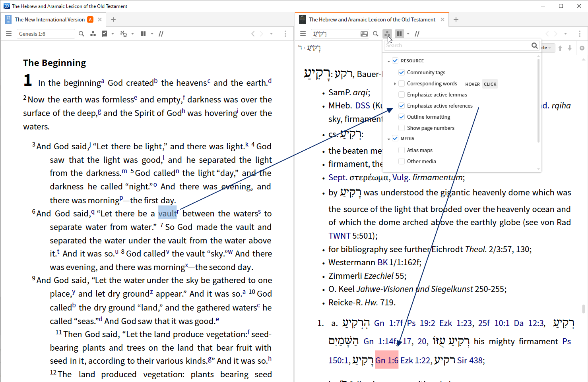Viewport: 588px width, 382px height.
Task: Toggle the MEDIA group checkbox
Action: tap(395, 139)
